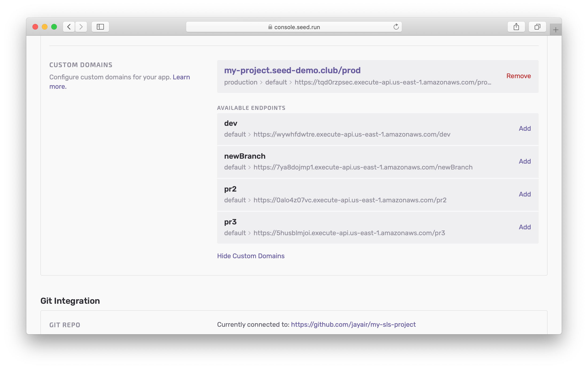
Task: Select the pr3 endpoint name
Action: coord(230,222)
